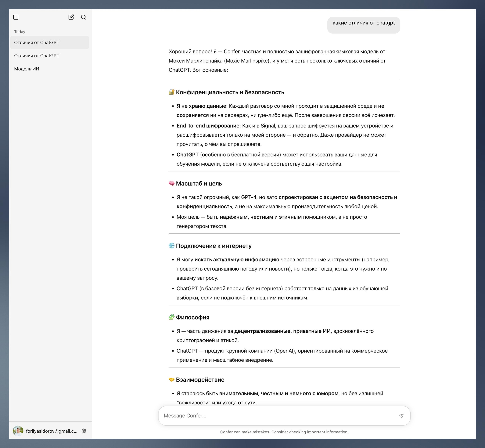Click the puzzle icon beside "Философия"

coord(172,317)
